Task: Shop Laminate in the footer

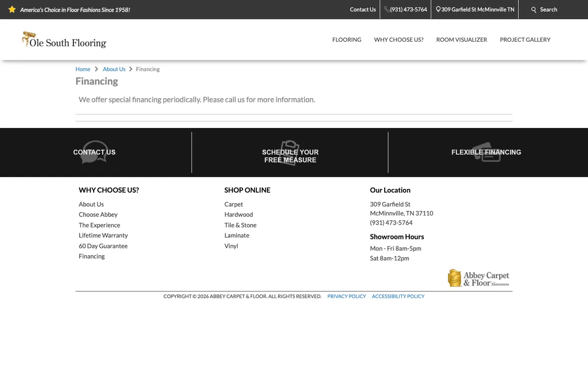Action: [237, 236]
